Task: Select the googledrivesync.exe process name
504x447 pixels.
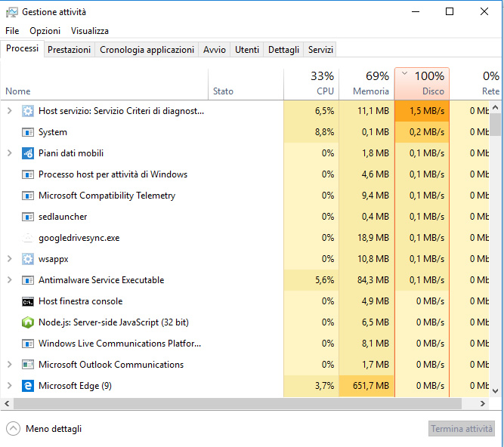Action: (79, 238)
